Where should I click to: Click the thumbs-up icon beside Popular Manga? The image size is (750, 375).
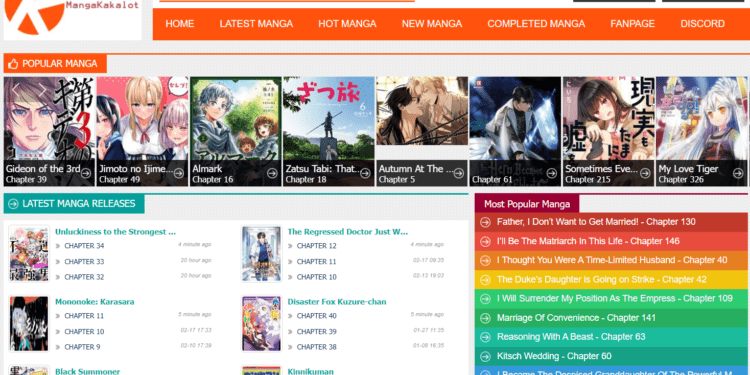click(13, 64)
